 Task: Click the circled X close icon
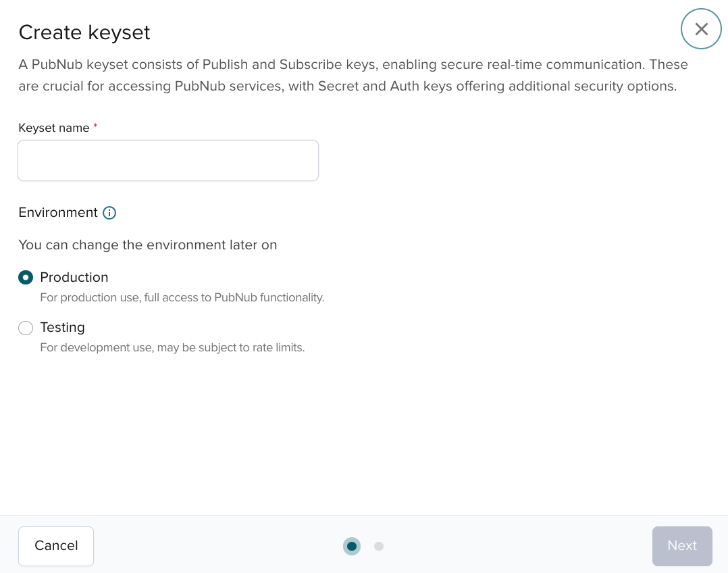pos(701,28)
